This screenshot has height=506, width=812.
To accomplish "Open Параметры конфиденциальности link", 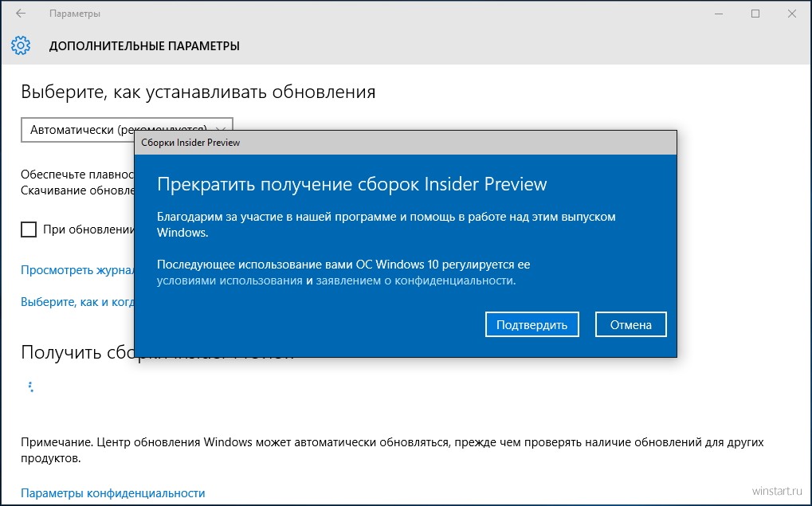I will pos(113,492).
